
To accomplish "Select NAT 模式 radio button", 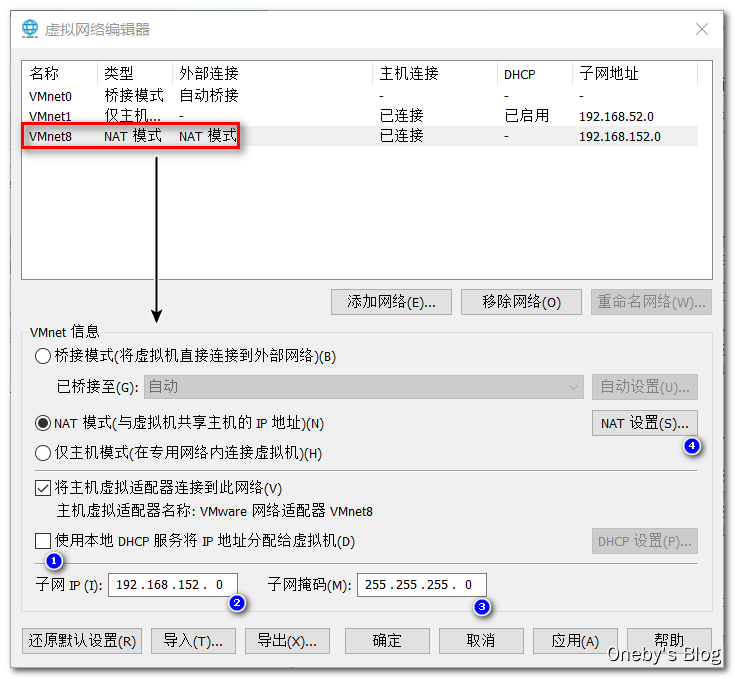I will [43, 423].
